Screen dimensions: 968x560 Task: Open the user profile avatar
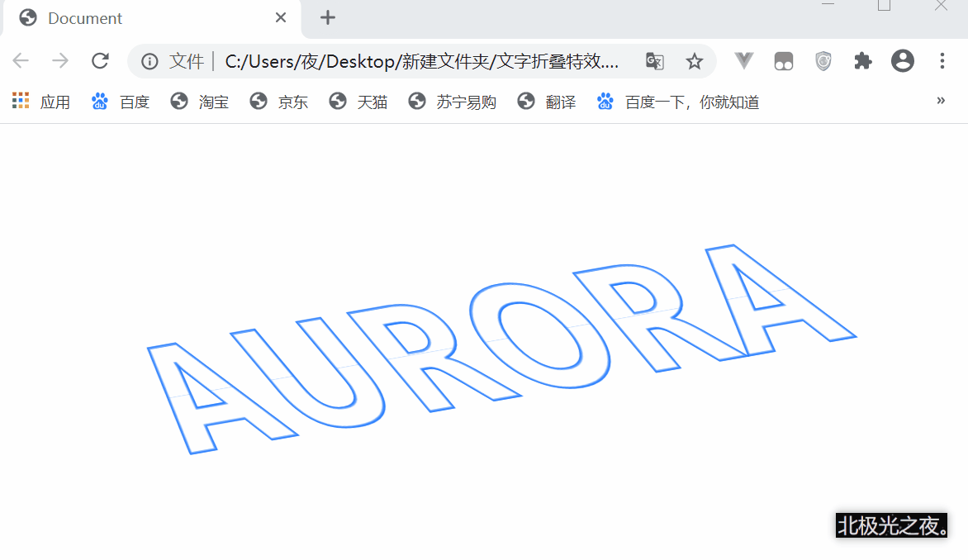pyautogui.click(x=903, y=61)
